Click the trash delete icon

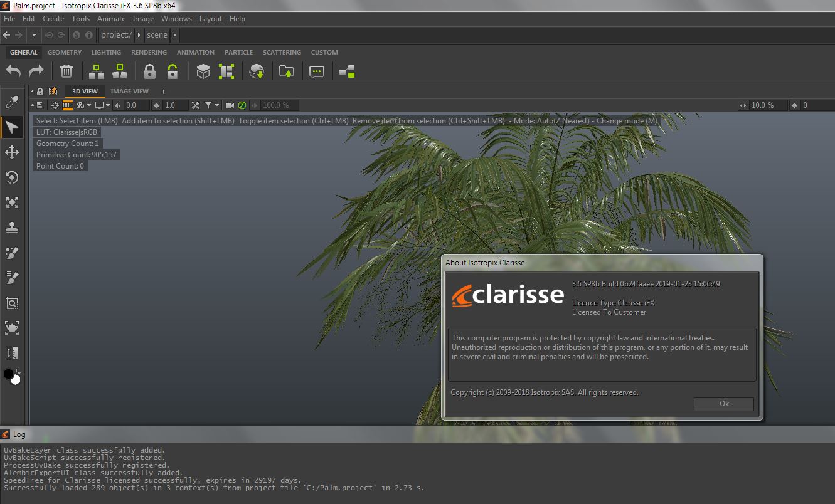coord(66,71)
